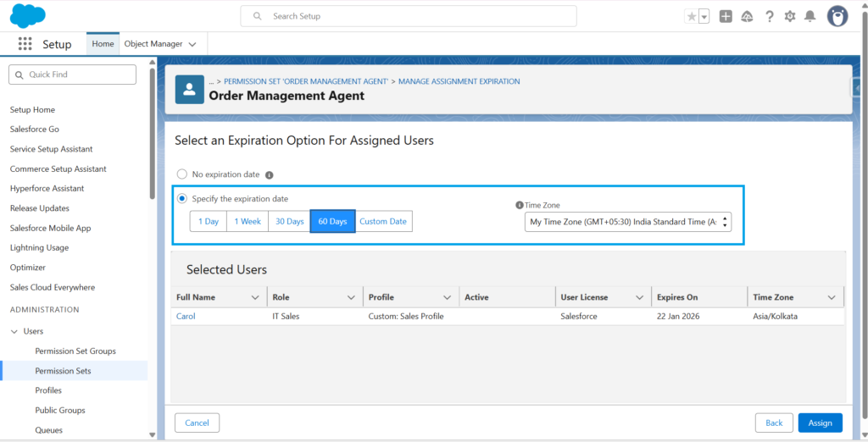Select the No expiration date option

(x=181, y=174)
